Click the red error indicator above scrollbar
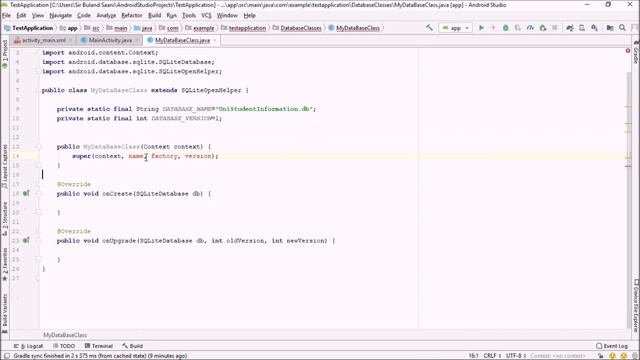Screen dimensions: 640x360 coord(628,51)
